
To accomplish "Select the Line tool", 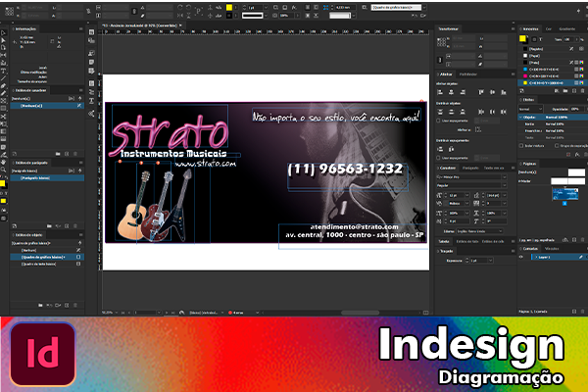I will point(3,78).
